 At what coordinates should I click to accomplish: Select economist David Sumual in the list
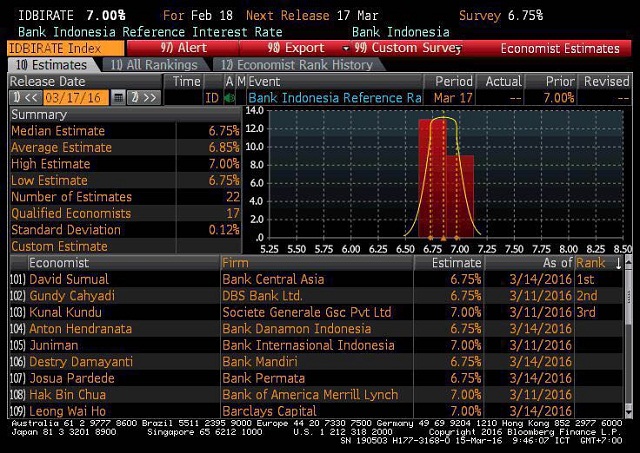coord(67,280)
